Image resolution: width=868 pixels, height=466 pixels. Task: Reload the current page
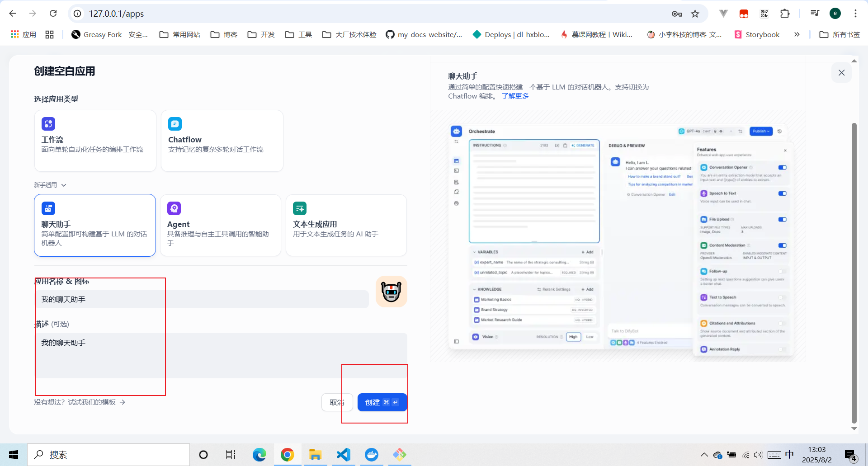point(53,14)
